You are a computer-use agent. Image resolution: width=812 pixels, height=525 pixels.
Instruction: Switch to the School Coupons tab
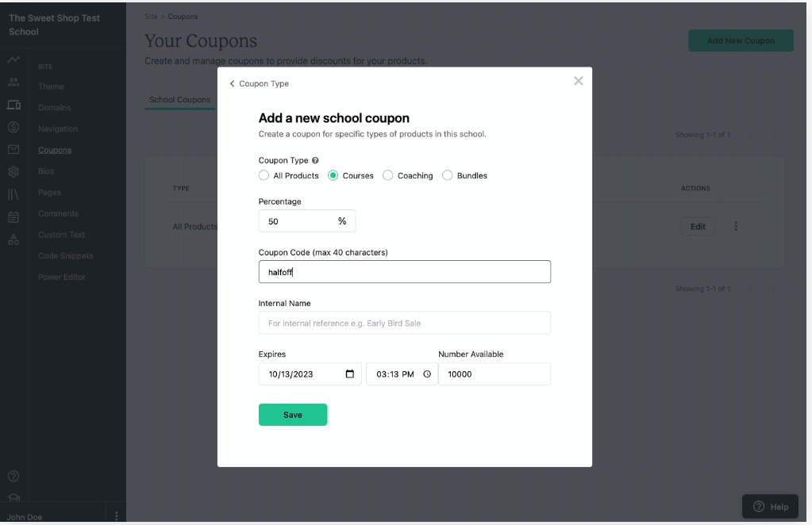180,100
